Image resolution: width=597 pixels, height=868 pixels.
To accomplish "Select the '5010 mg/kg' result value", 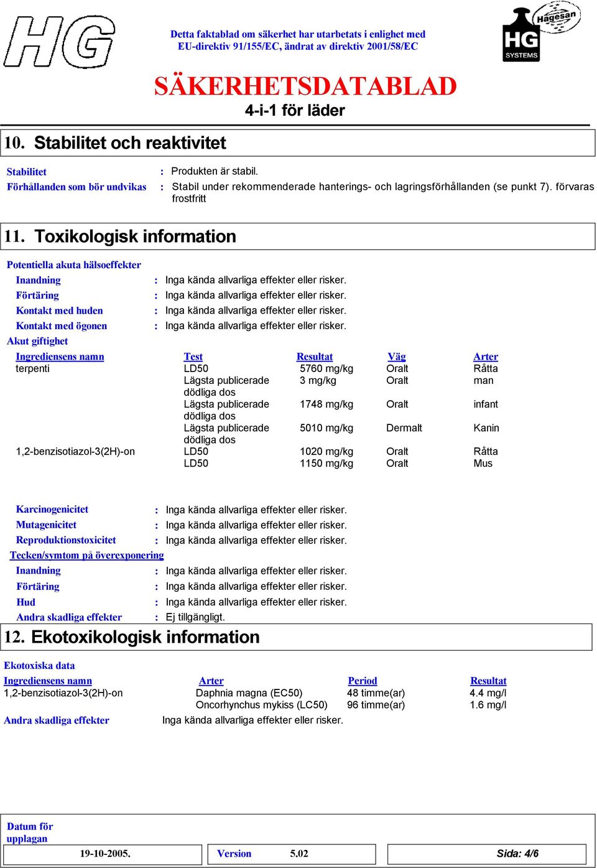I will tap(326, 427).
